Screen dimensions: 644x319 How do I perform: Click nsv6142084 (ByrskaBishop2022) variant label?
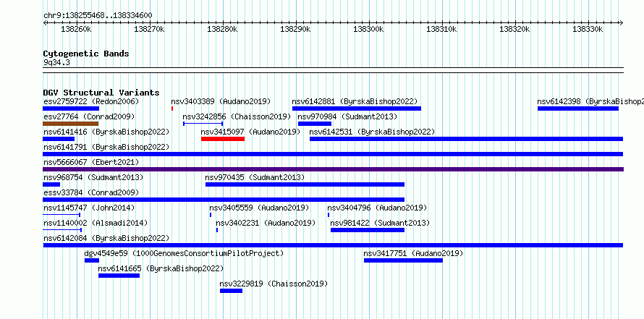click(106, 238)
